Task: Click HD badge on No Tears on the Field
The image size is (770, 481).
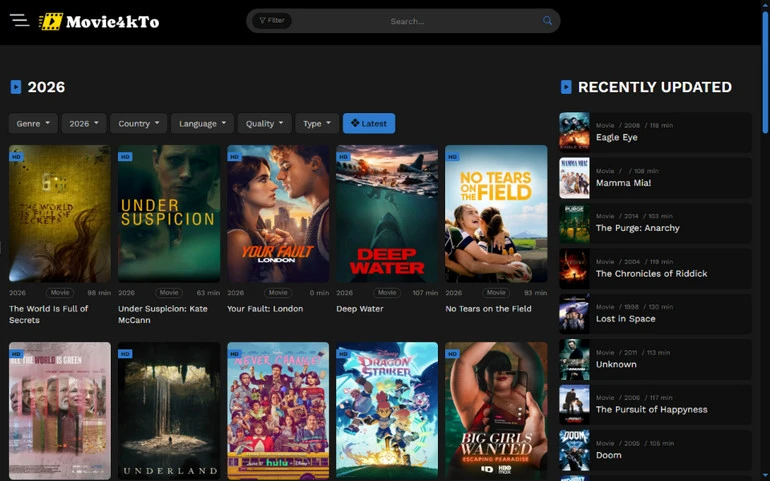Action: pyautogui.click(x=452, y=157)
